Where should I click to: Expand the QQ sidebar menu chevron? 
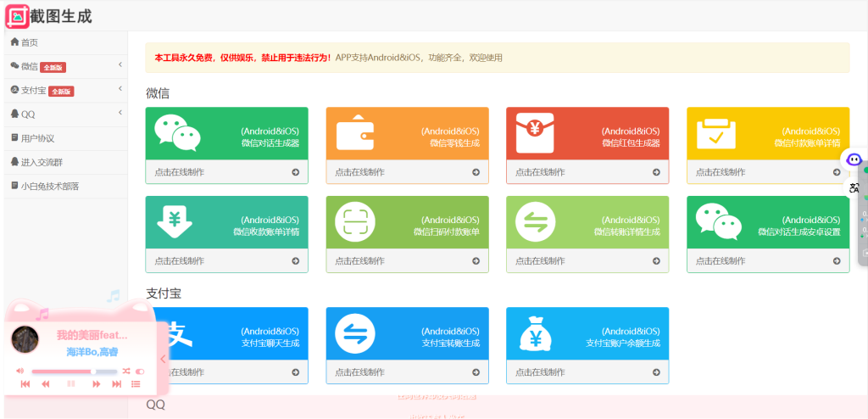pyautogui.click(x=120, y=113)
